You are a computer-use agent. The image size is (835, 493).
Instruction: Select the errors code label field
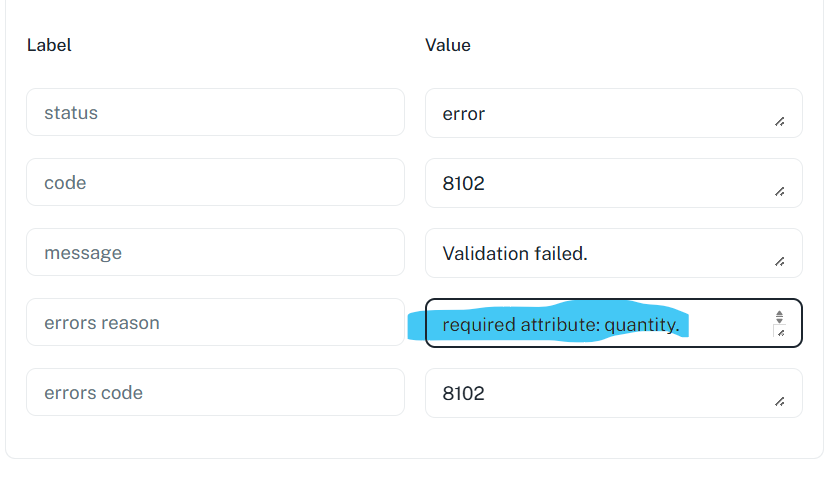(215, 392)
